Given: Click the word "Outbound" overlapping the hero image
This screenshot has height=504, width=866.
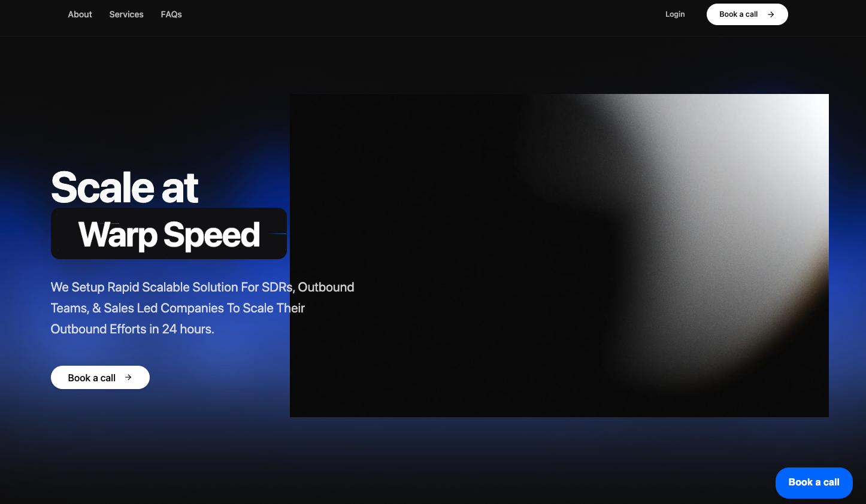Looking at the screenshot, I should tap(326, 287).
